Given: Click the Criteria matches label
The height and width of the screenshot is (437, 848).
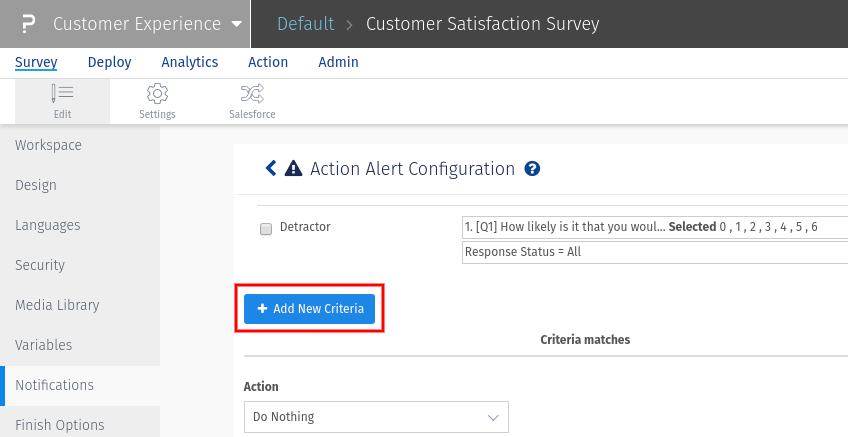Looking at the screenshot, I should pos(585,340).
